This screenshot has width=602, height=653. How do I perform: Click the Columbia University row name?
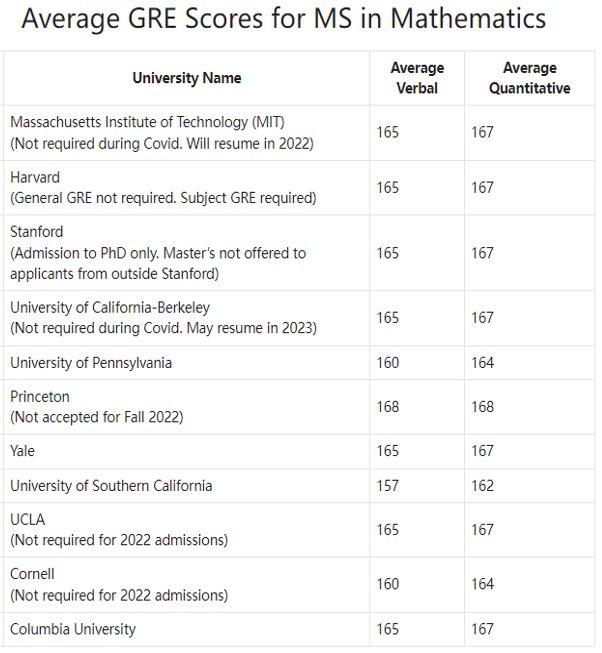click(x=73, y=629)
